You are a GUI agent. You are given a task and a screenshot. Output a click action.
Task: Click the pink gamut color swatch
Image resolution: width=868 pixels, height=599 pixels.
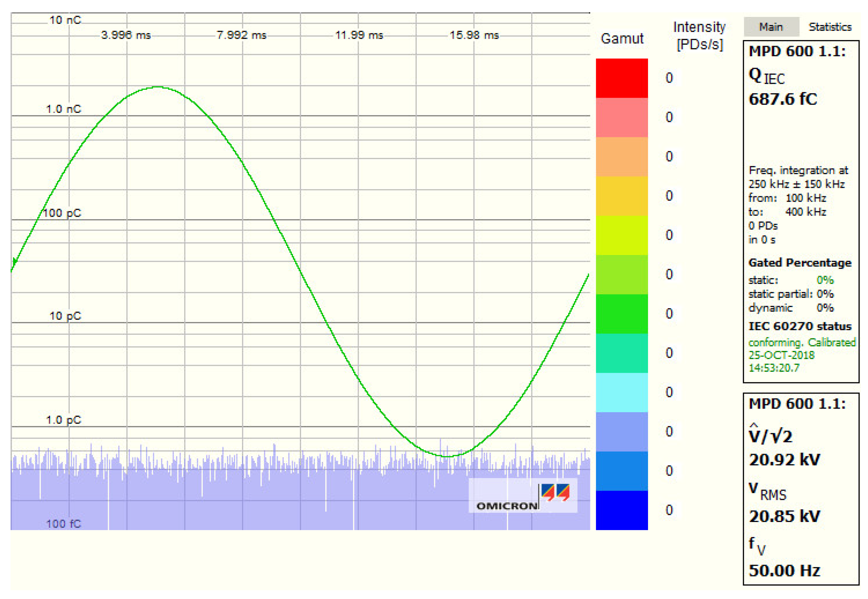pos(621,117)
